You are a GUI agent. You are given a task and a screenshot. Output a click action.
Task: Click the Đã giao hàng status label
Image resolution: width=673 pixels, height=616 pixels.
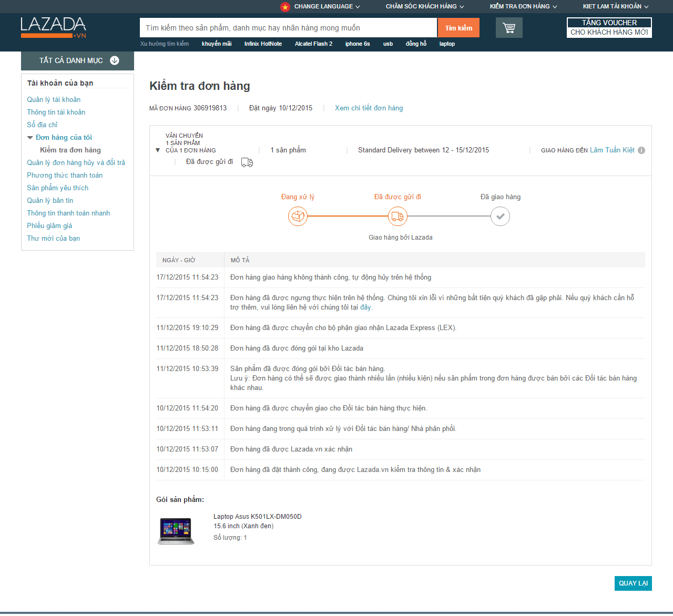(x=501, y=197)
